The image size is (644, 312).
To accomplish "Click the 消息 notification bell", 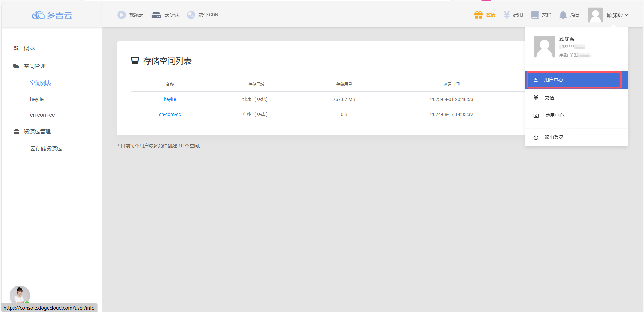I will [563, 15].
